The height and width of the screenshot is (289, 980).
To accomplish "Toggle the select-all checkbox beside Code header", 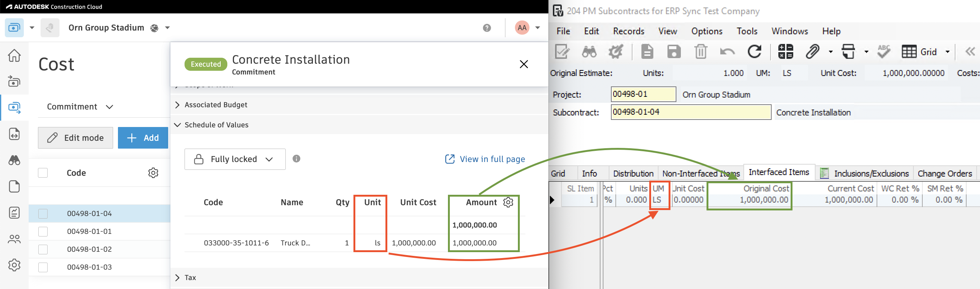I will click(43, 173).
